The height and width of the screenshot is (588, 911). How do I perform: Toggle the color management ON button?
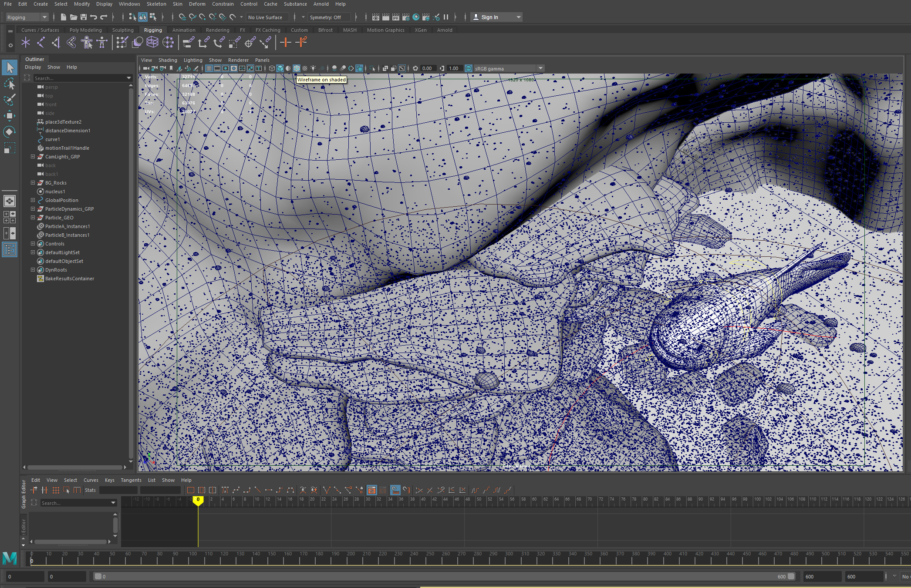(x=469, y=68)
